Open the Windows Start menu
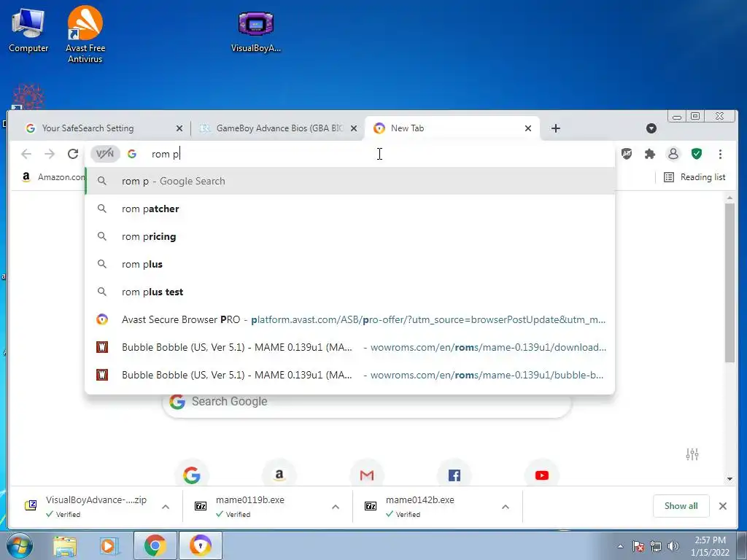The height and width of the screenshot is (560, 747). click(x=20, y=545)
